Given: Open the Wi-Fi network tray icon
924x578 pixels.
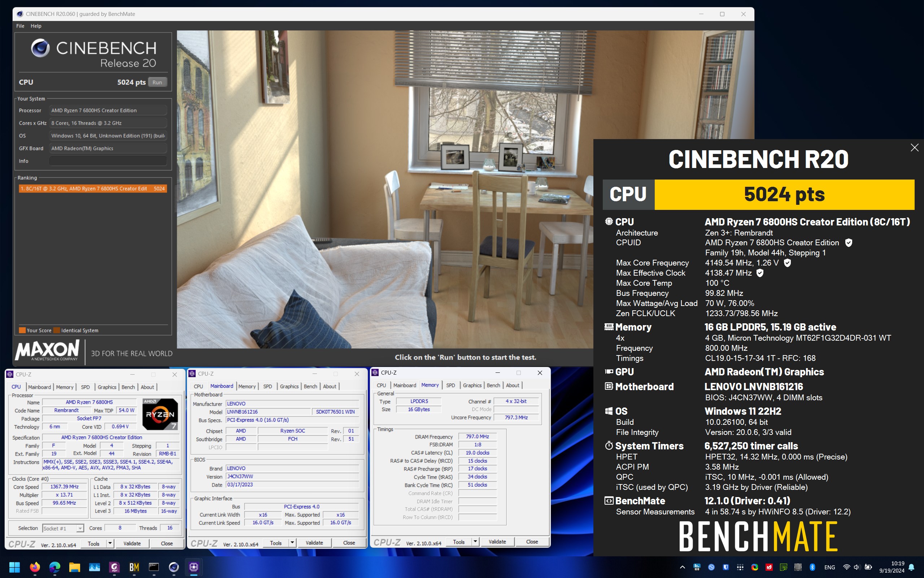Looking at the screenshot, I should 846,567.
